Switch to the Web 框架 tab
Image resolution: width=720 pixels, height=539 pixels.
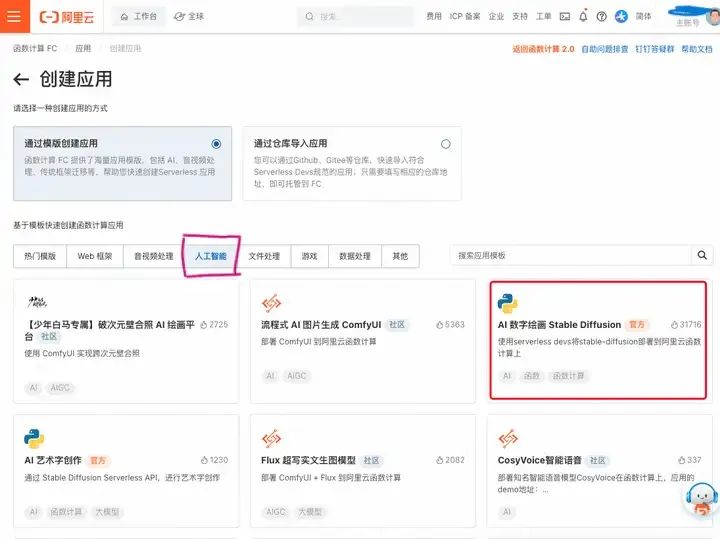click(95, 256)
